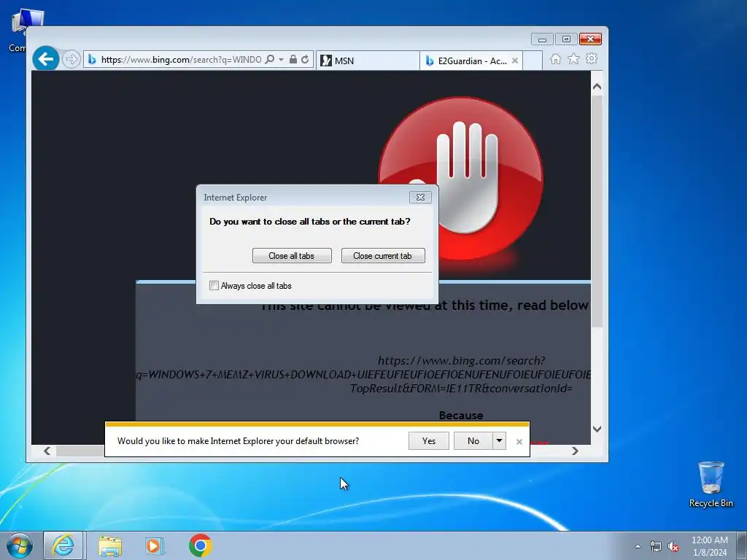Click the Internet Explorer taskbar icon
This screenshot has width=747, height=560.
coord(63,545)
